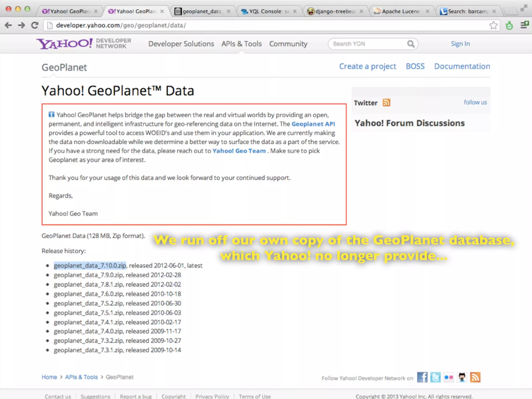Click the highlighted geoplanet_data_7.10.0.zip entry
Image resolution: width=532 pixels, height=399 pixels.
click(90, 265)
